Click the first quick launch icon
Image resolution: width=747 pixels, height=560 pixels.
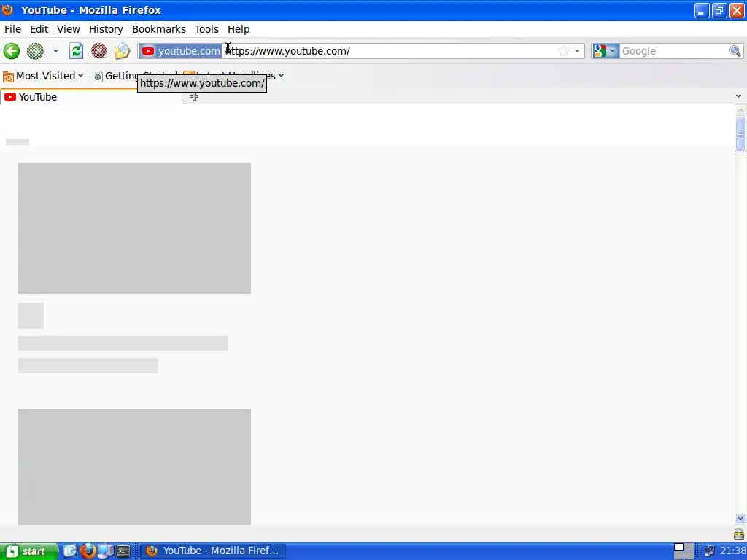point(70,551)
